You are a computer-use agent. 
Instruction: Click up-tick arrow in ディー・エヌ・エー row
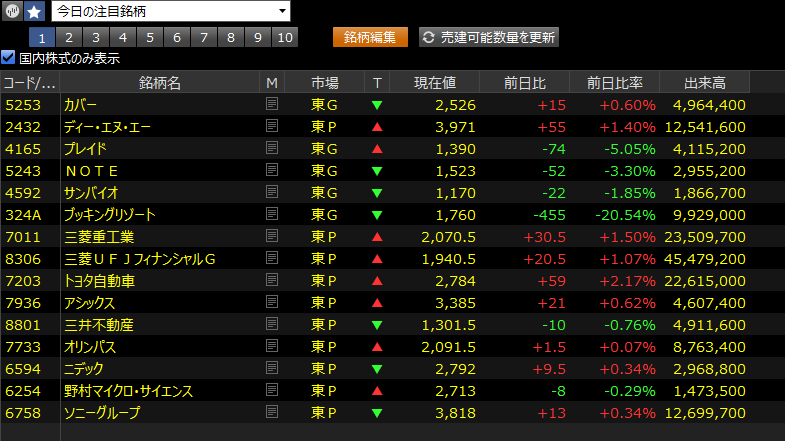pyautogui.click(x=377, y=127)
